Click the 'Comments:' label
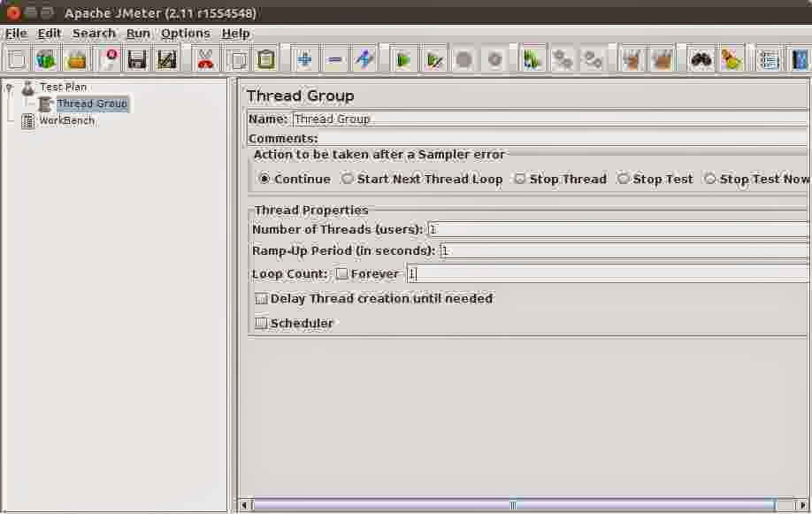The image size is (812, 514). tap(283, 139)
